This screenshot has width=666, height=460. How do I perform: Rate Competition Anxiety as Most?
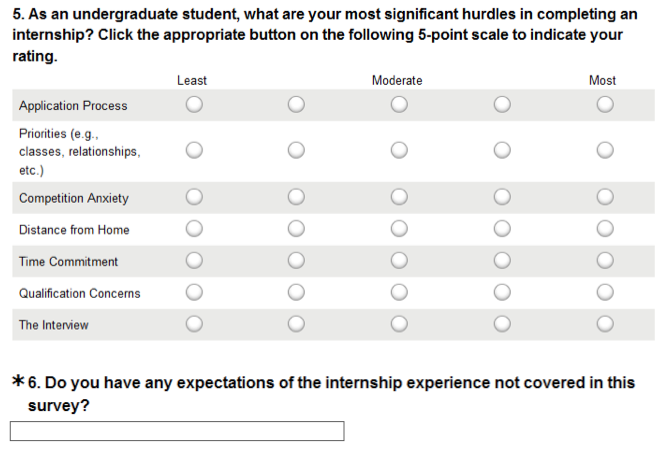[605, 197]
